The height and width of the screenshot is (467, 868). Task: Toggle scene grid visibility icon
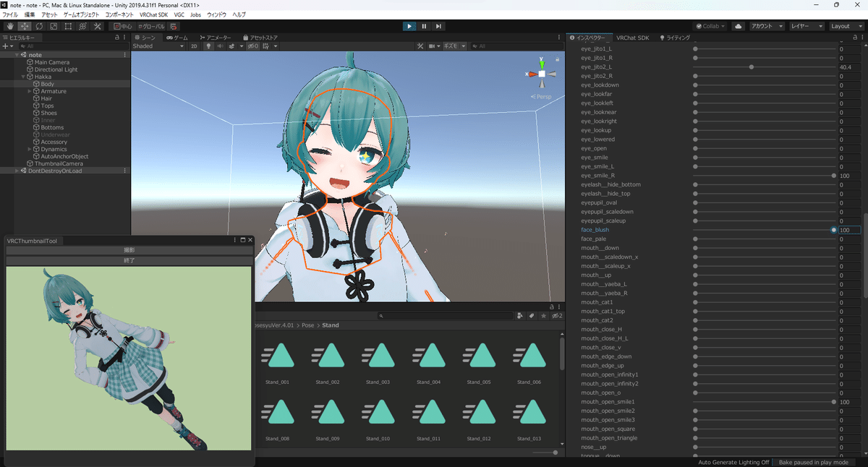click(266, 46)
